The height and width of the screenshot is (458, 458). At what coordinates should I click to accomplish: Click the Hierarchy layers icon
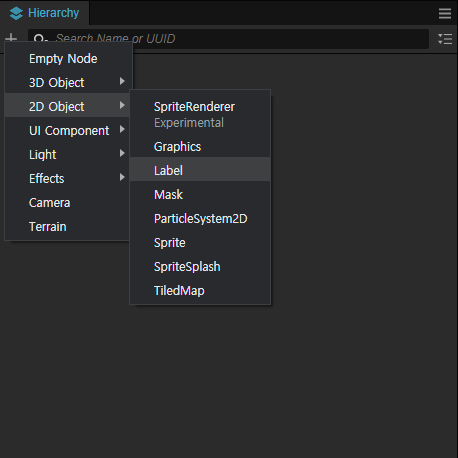16,13
